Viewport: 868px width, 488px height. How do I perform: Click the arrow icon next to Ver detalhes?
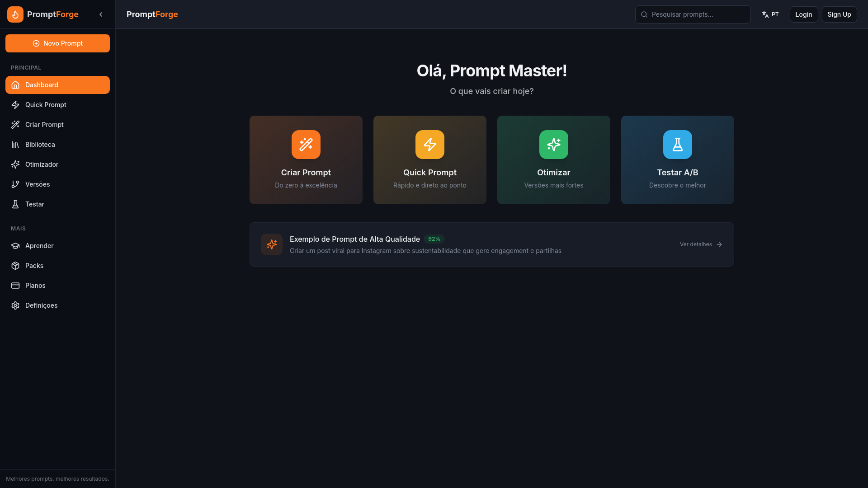719,244
